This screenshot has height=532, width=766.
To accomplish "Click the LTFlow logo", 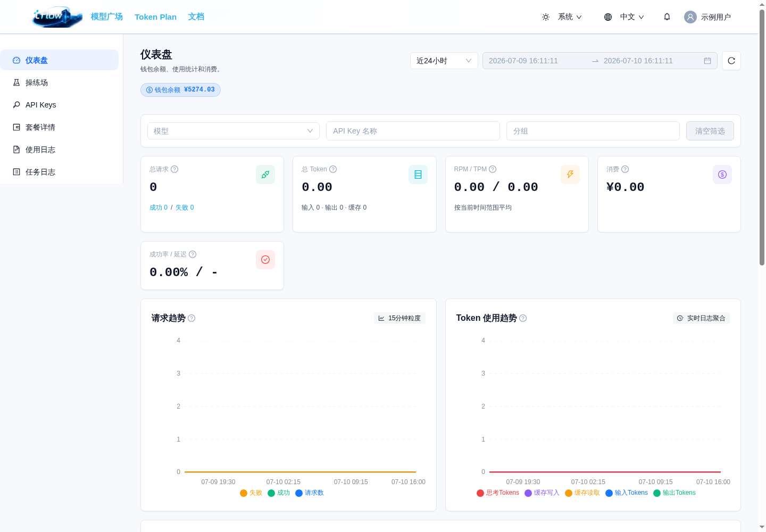I will (x=57, y=17).
